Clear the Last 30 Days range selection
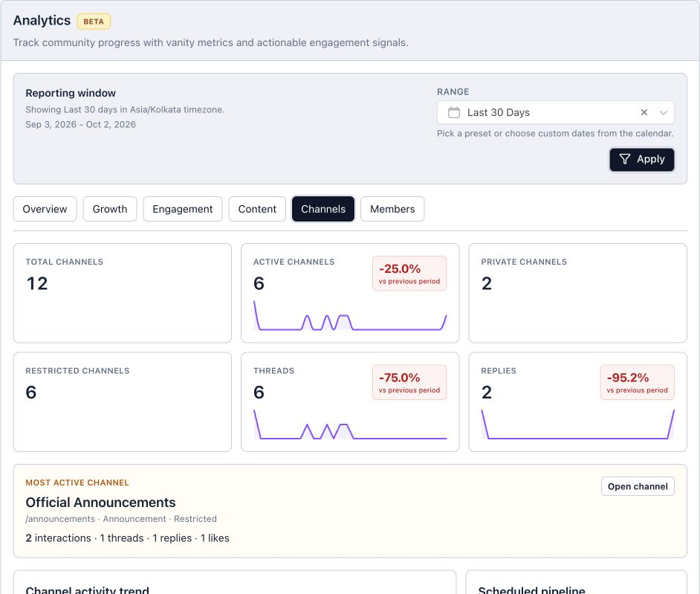Viewport: 700px width, 594px height. pyautogui.click(x=644, y=112)
